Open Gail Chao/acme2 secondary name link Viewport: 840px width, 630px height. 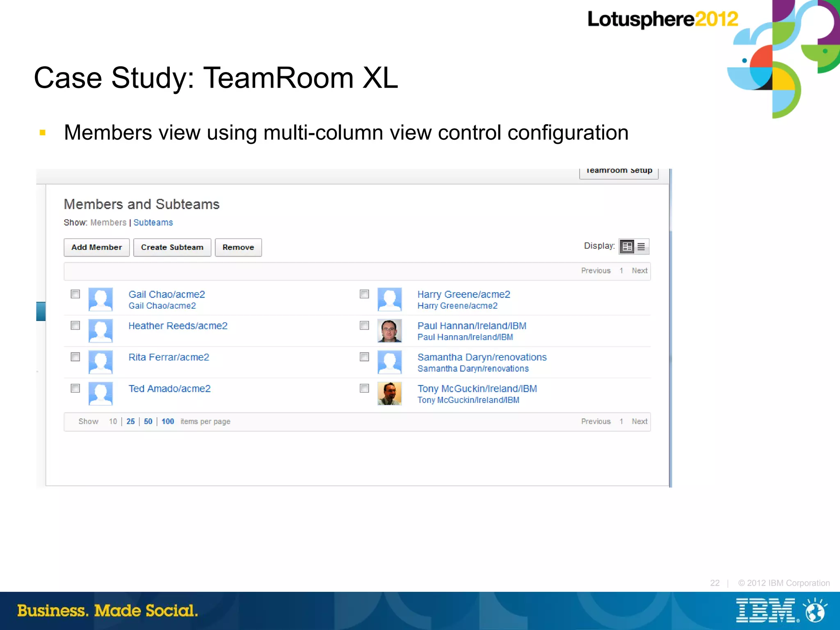(x=162, y=306)
